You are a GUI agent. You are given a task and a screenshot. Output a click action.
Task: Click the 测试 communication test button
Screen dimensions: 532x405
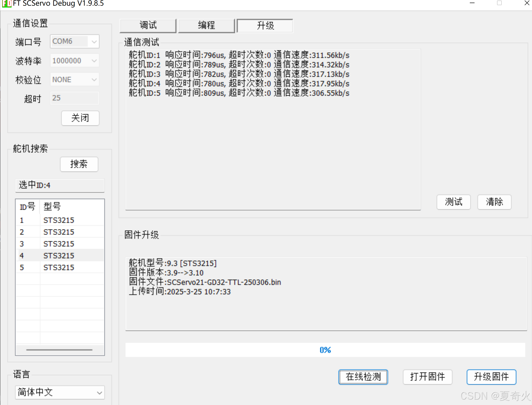[454, 202]
